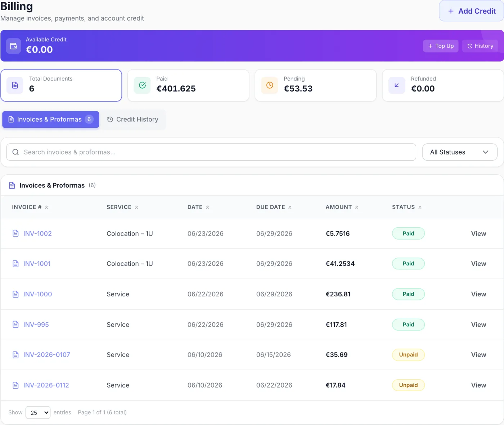View the INV-2026-0112 invoice
The width and height of the screenshot is (504, 425).
coord(478,385)
